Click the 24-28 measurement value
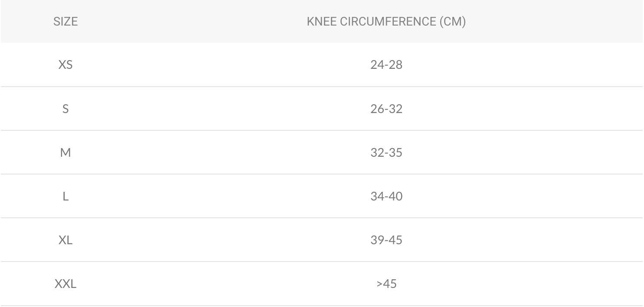The image size is (644, 307). [x=386, y=65]
